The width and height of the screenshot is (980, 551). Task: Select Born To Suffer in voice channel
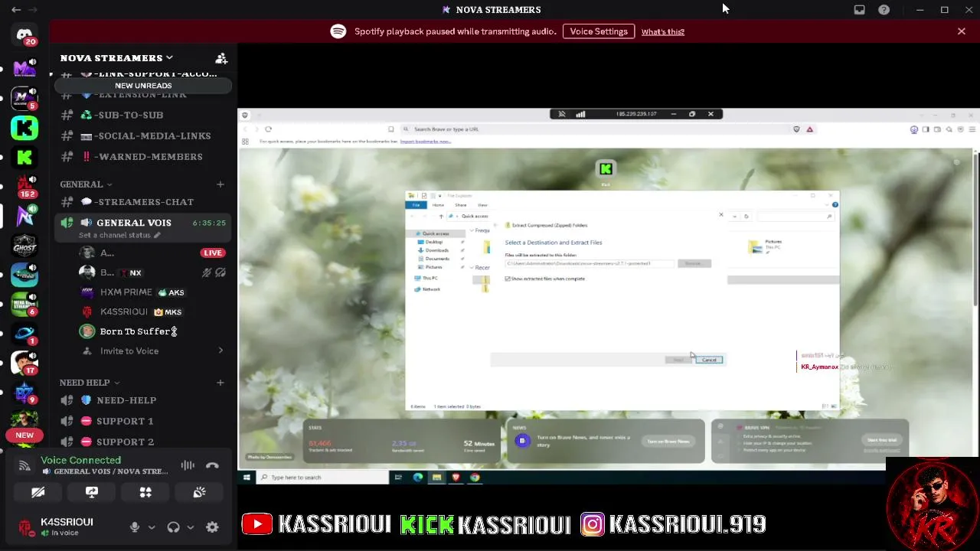pos(139,331)
